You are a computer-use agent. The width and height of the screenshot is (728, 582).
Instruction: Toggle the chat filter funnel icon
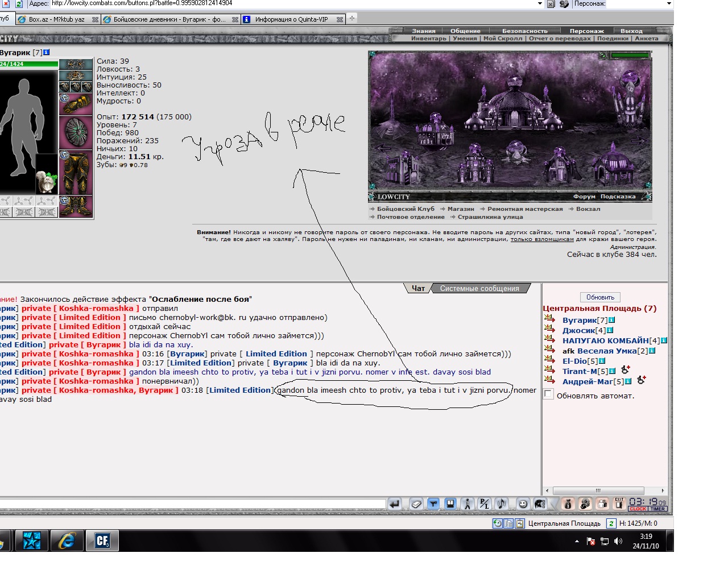point(433,504)
